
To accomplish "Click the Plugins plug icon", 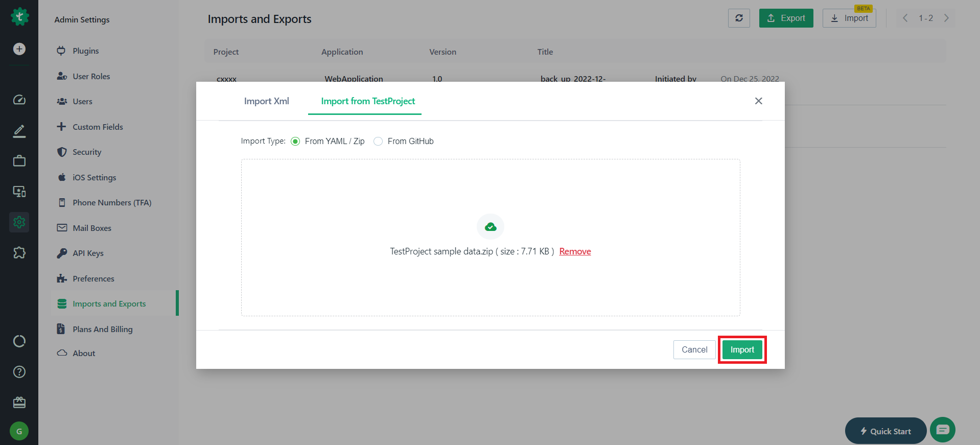I will [x=61, y=51].
